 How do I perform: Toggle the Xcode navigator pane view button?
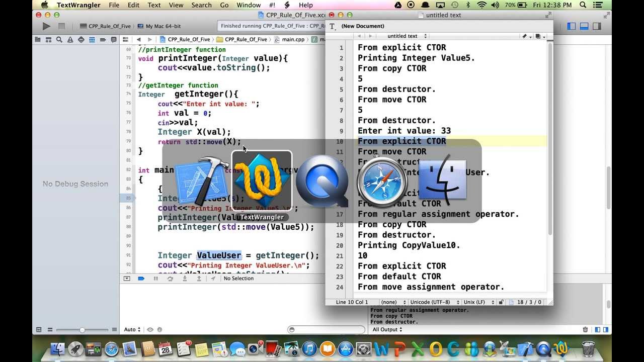coord(572,26)
